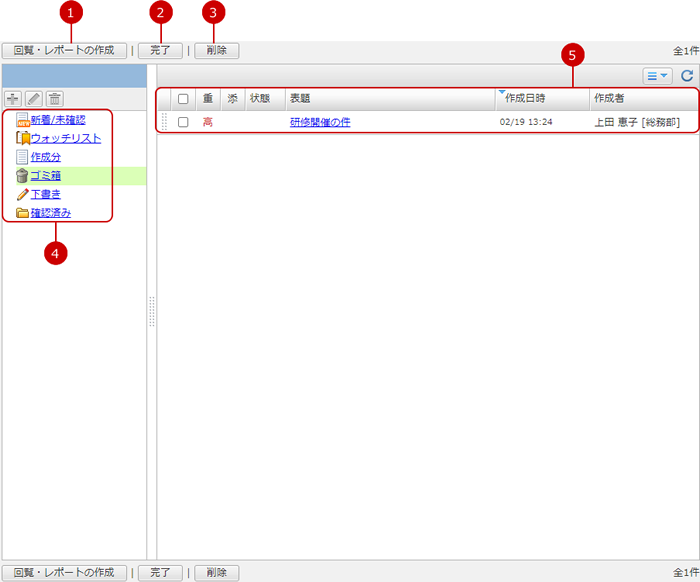Click the top 完了 button
The height and width of the screenshot is (582, 700).
click(x=160, y=50)
